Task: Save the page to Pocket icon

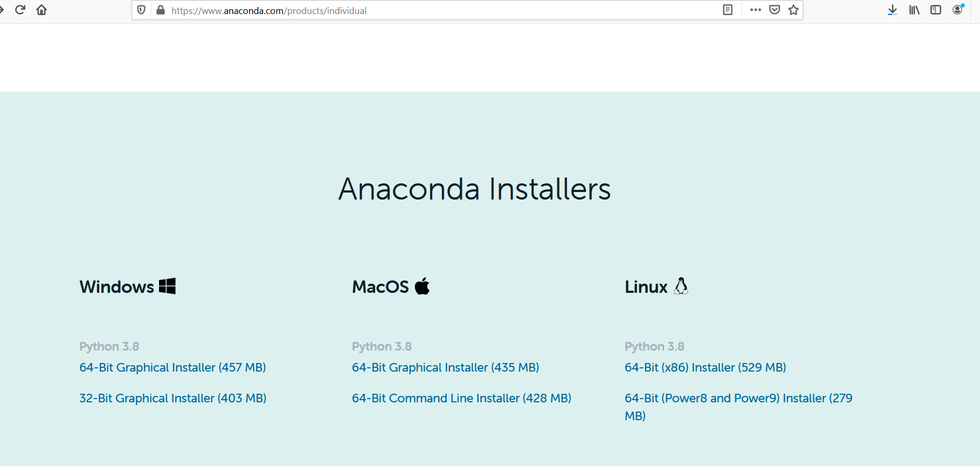Action: [775, 10]
